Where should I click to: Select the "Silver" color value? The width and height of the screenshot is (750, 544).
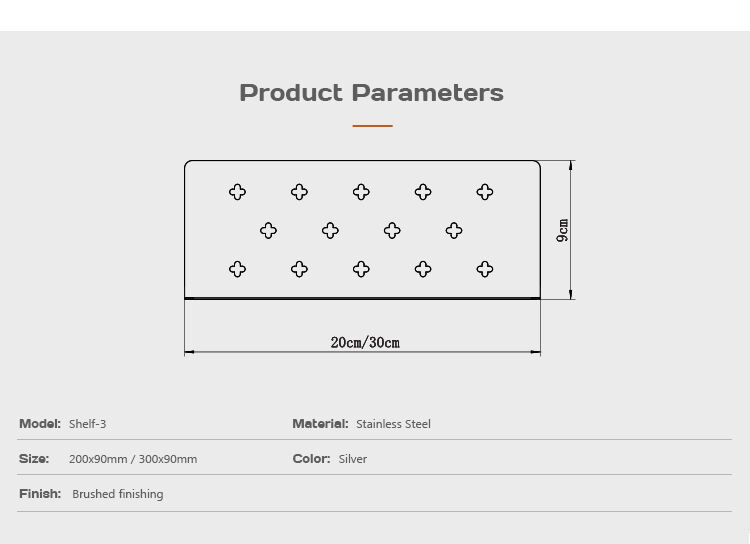click(353, 459)
